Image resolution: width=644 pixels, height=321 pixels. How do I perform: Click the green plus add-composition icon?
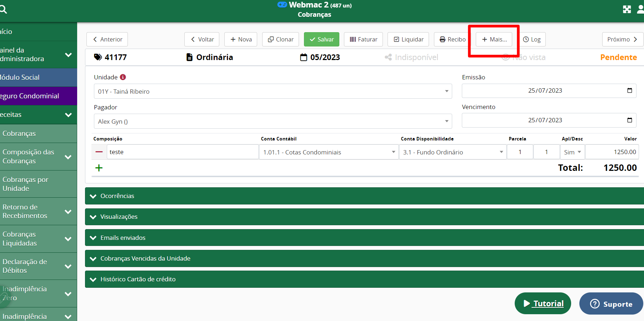click(99, 168)
